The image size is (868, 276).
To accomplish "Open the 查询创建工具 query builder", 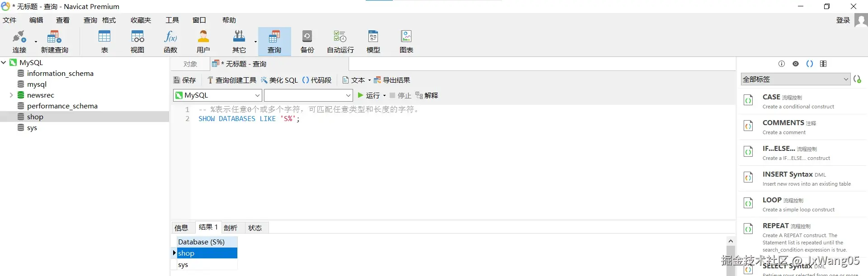I will pos(231,80).
